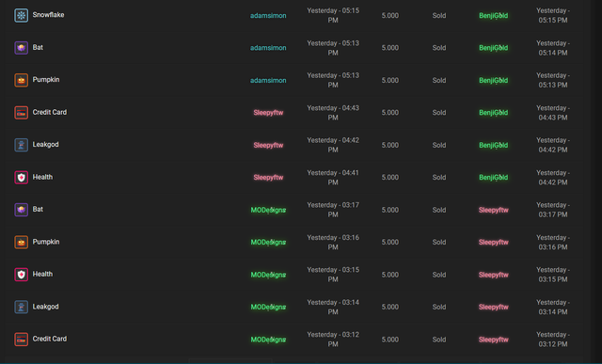Click the Sold status in the 03:17 Bat row
602x364 pixels.
tap(439, 210)
